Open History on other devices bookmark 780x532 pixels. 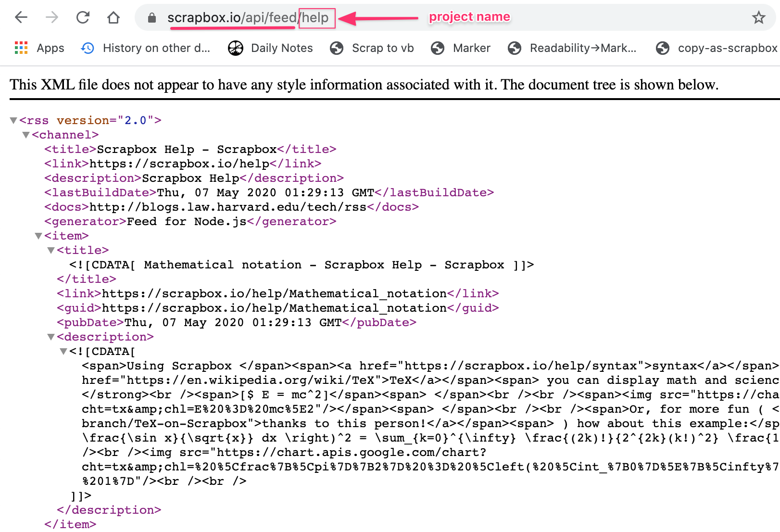[x=146, y=48]
